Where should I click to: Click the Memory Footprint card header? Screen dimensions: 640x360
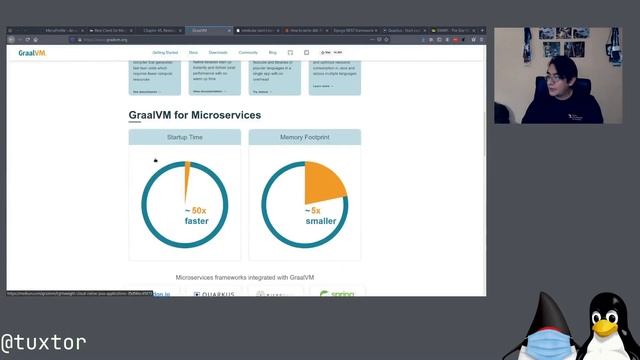point(304,137)
